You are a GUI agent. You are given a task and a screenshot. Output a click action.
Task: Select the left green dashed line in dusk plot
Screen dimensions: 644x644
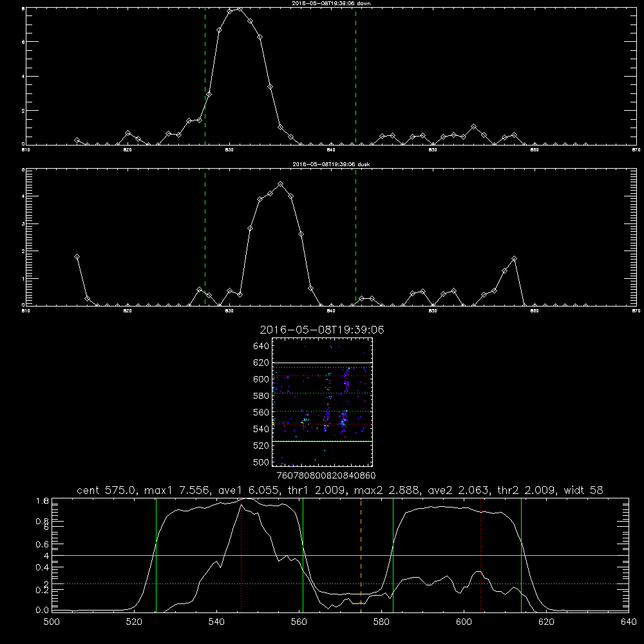(205, 238)
